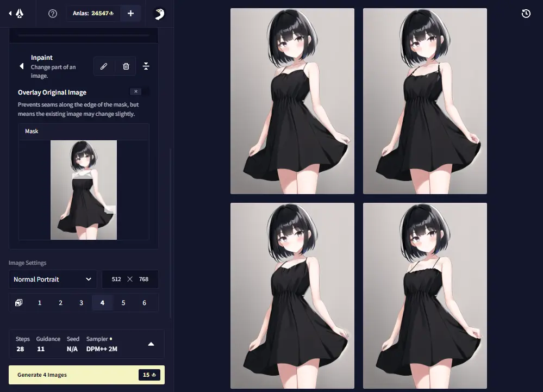Image resolution: width=543 pixels, height=392 pixels.
Task: Click the image count stack icon
Action: (19, 303)
